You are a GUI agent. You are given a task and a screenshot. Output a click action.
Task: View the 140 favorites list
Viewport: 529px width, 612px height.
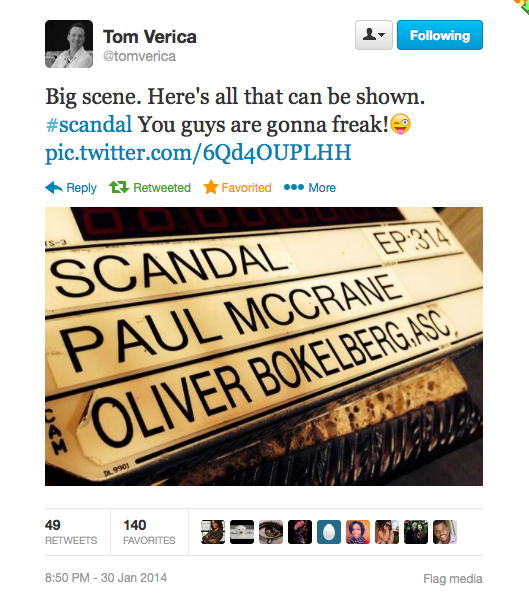tap(149, 532)
